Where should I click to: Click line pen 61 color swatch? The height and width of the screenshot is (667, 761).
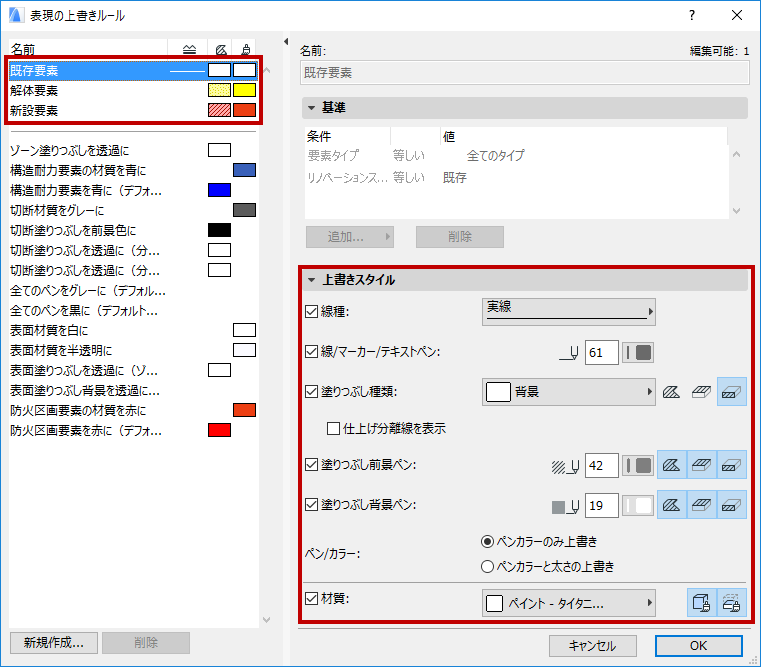pos(638,353)
